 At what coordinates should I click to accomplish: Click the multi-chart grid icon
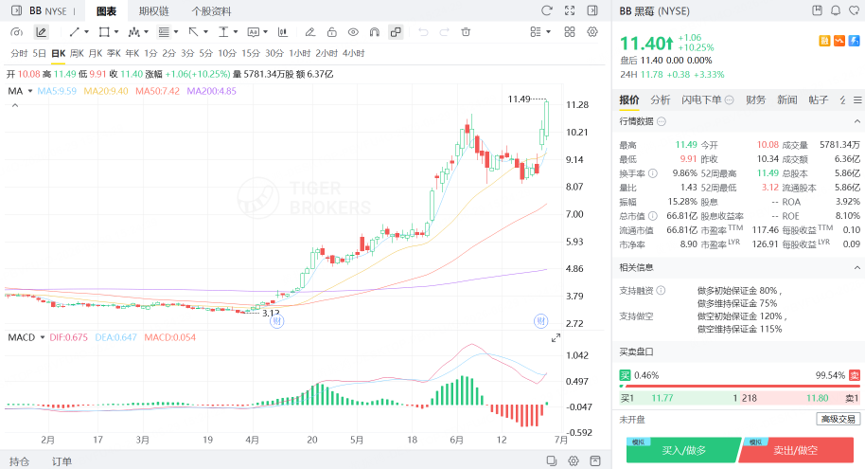pyautogui.click(x=570, y=32)
